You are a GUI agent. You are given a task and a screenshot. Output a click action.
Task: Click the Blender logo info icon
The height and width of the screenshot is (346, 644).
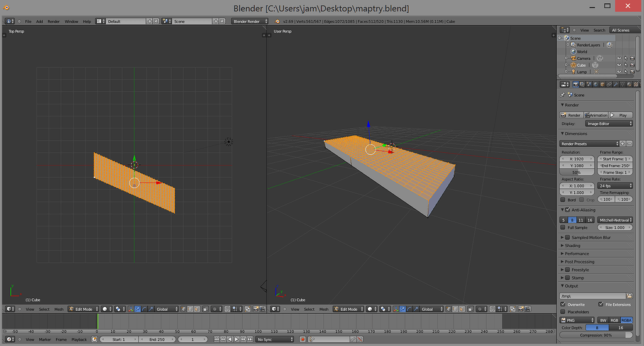pos(277,21)
